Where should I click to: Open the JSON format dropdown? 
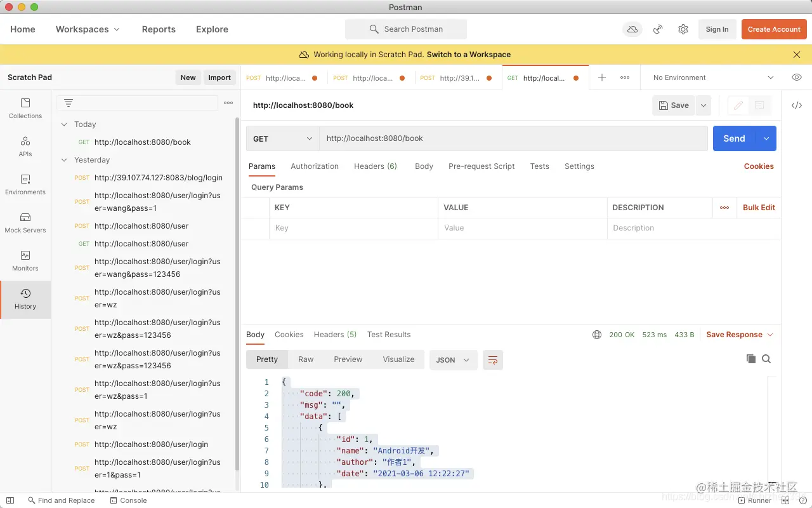point(453,360)
